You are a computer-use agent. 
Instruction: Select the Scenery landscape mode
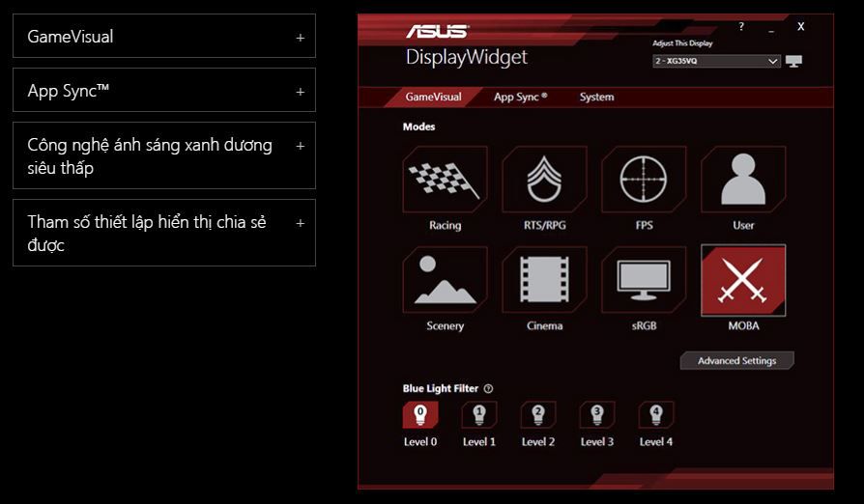coord(445,280)
